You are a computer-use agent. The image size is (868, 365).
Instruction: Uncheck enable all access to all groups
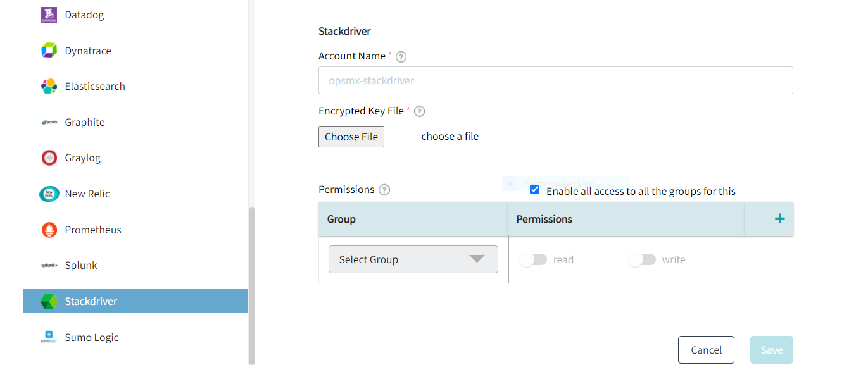click(534, 189)
